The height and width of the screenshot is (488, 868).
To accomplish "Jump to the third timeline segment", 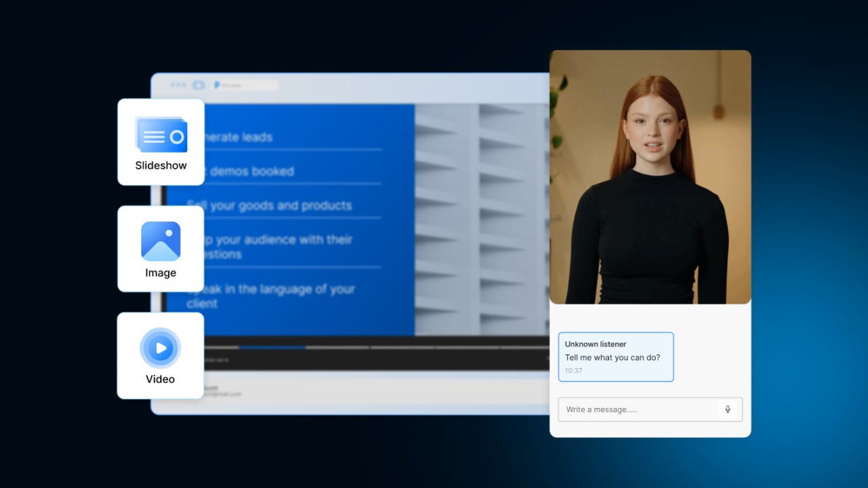I will click(337, 347).
